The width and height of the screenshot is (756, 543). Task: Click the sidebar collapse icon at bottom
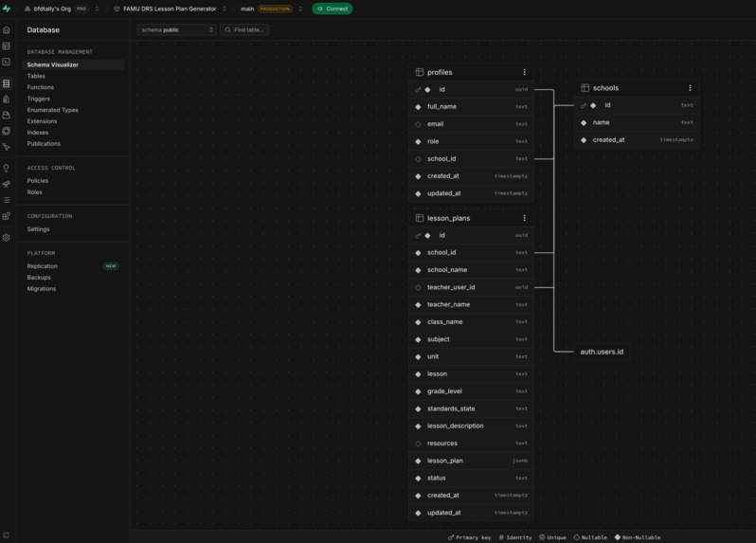click(x=7, y=534)
